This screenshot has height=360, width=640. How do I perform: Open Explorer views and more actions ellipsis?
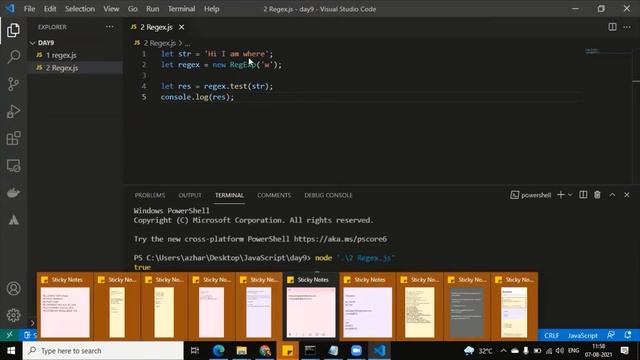[x=109, y=27]
